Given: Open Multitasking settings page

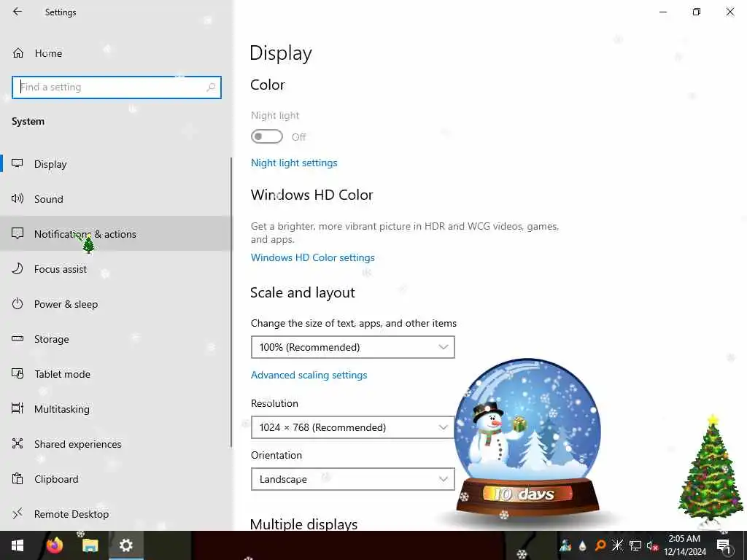Looking at the screenshot, I should pyautogui.click(x=116, y=408).
